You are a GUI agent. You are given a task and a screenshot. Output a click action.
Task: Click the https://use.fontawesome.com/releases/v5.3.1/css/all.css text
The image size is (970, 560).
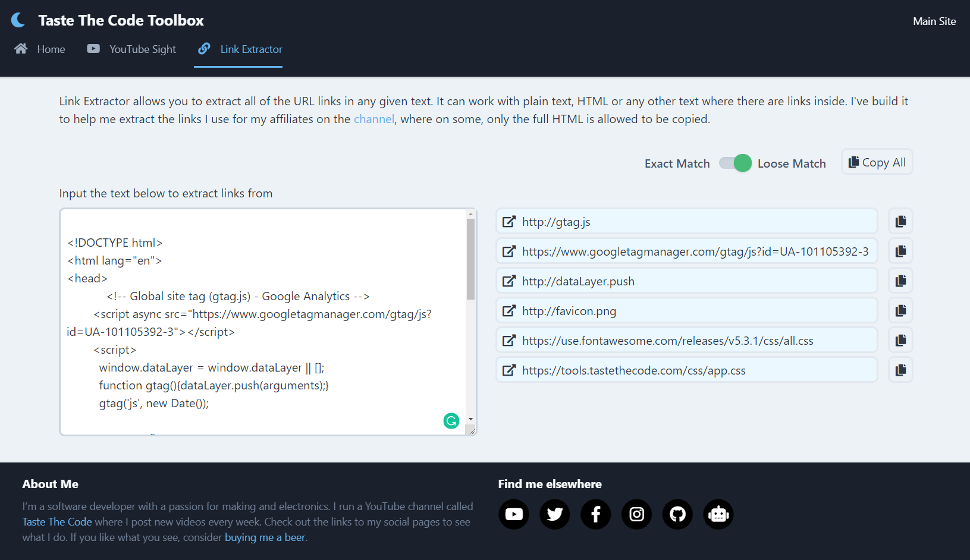[x=668, y=341]
